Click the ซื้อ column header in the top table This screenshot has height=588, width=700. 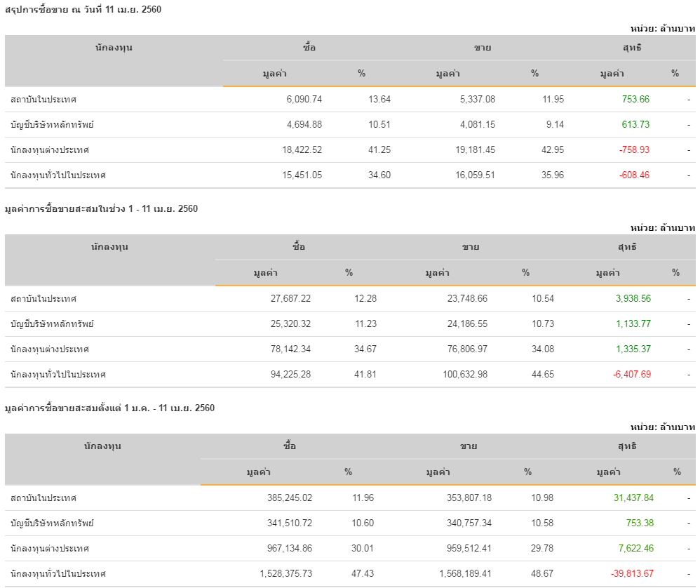point(309,48)
